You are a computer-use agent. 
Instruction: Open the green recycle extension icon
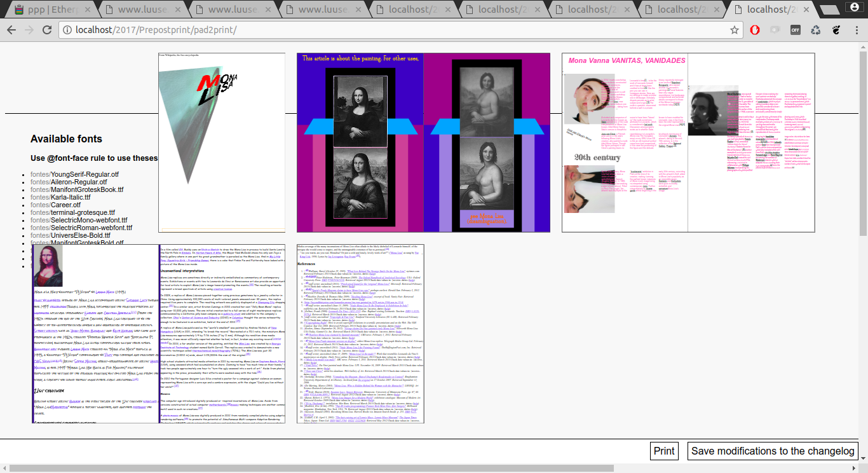pyautogui.click(x=816, y=30)
